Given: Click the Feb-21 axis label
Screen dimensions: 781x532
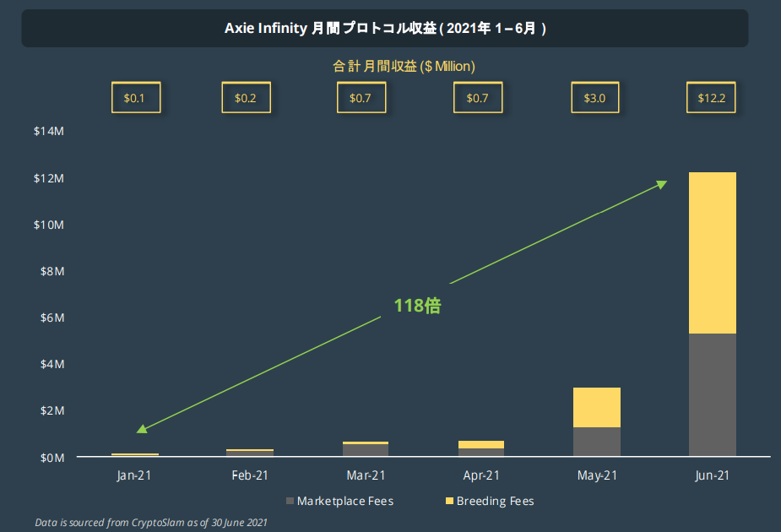Looking at the screenshot, I should (x=250, y=475).
